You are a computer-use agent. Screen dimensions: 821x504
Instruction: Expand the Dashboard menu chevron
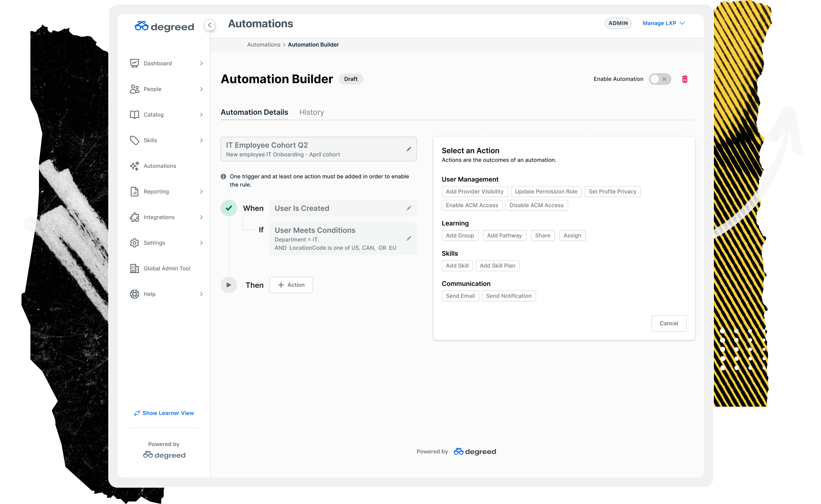pos(201,63)
